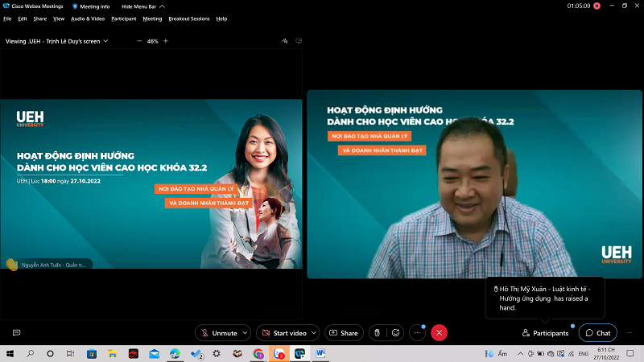Open the Participant menu

click(x=124, y=19)
